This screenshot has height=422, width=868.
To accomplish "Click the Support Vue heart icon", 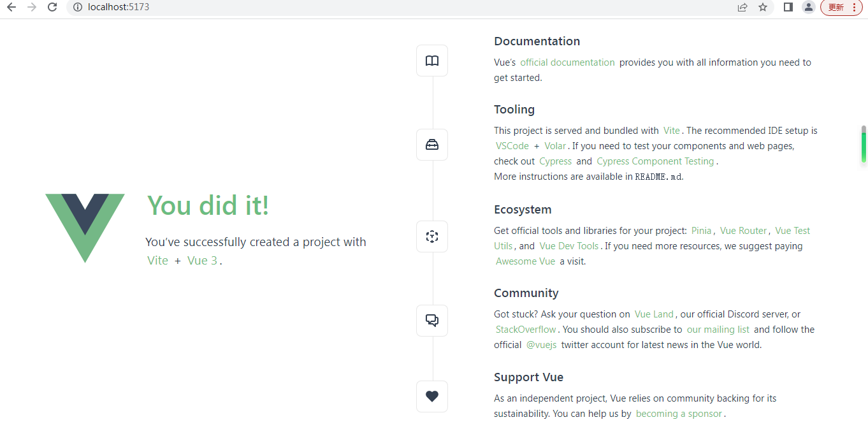I will tap(432, 397).
